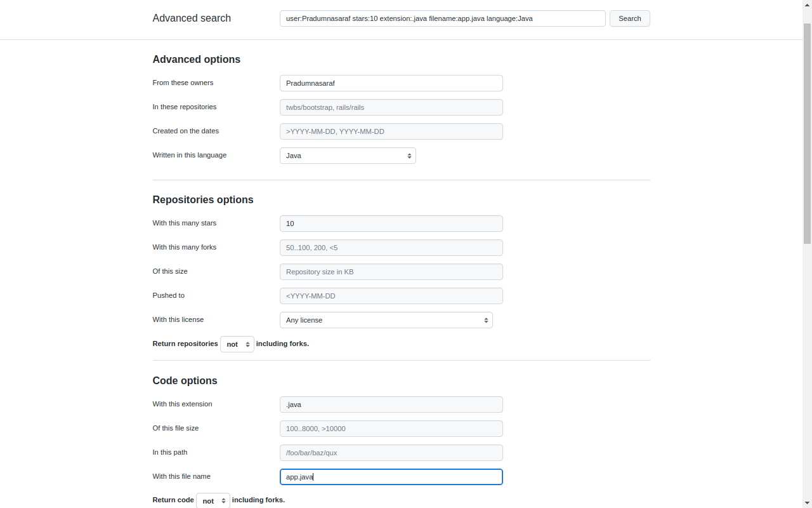Click the scrollbar up arrow
812x508 pixels.
pyautogui.click(x=807, y=4)
